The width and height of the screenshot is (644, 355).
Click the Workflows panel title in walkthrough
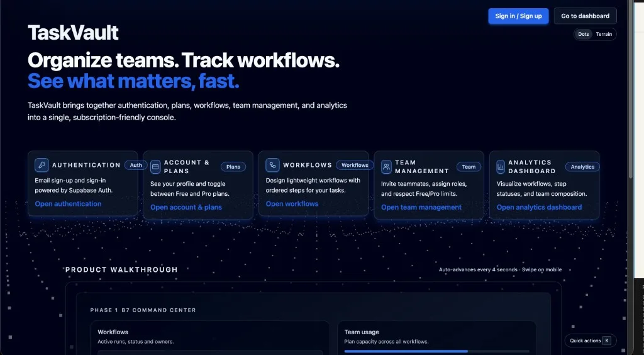click(x=113, y=332)
